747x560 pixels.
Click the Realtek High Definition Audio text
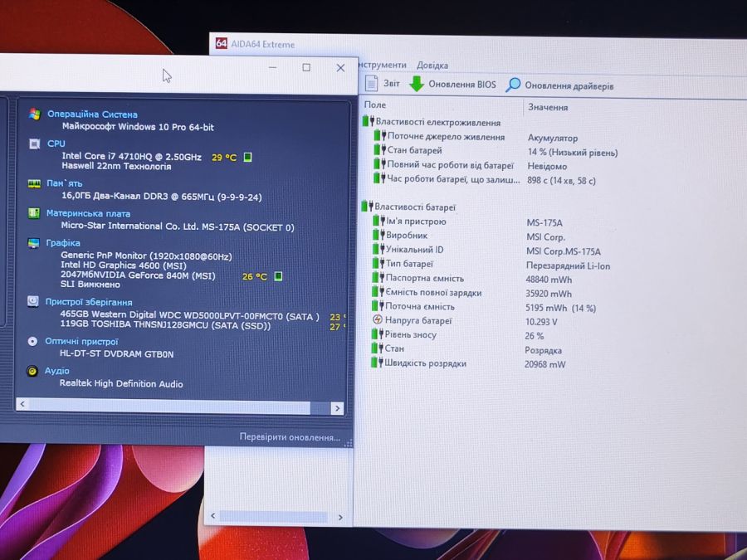(x=121, y=383)
